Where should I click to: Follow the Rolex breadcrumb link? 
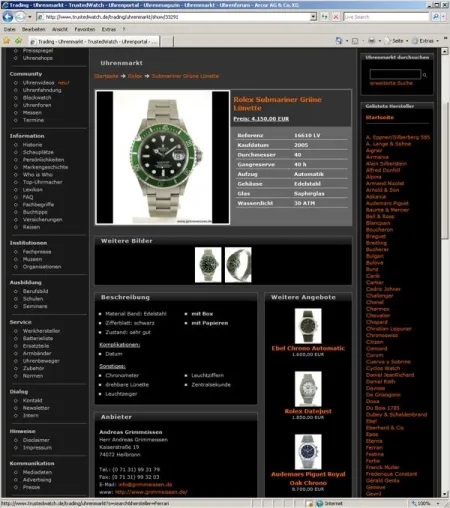[135, 76]
